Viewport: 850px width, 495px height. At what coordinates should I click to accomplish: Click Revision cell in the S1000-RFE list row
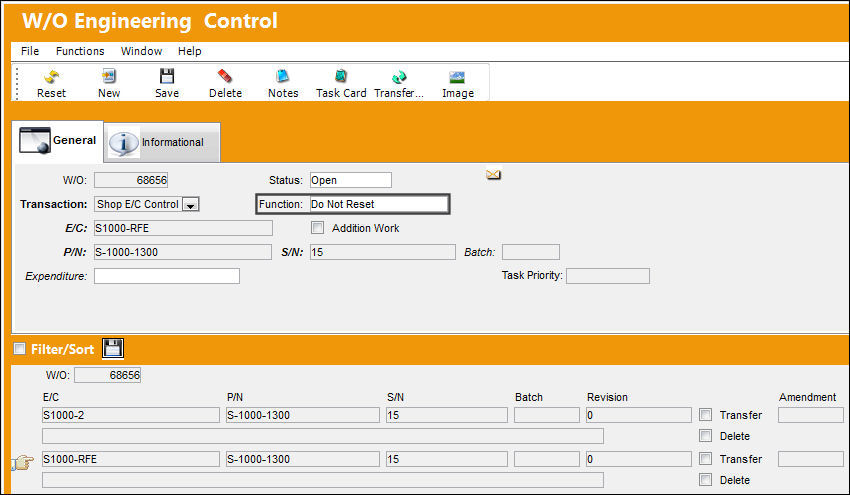639,459
